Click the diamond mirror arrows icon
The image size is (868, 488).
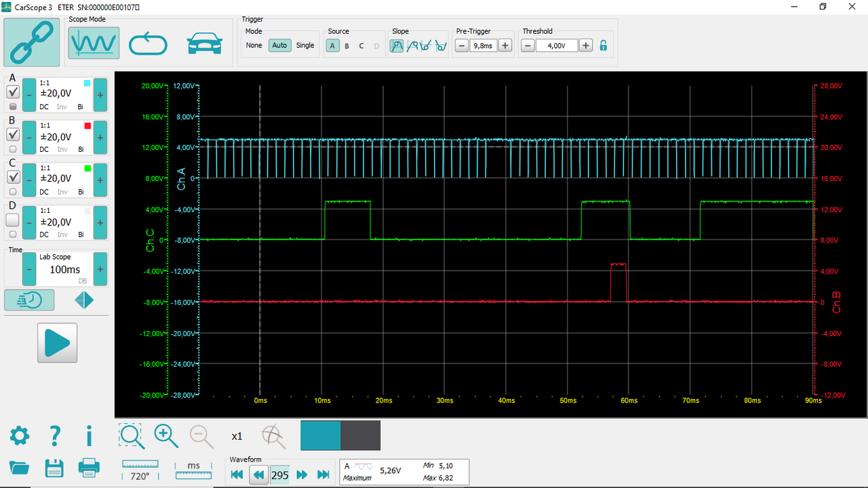[84, 300]
